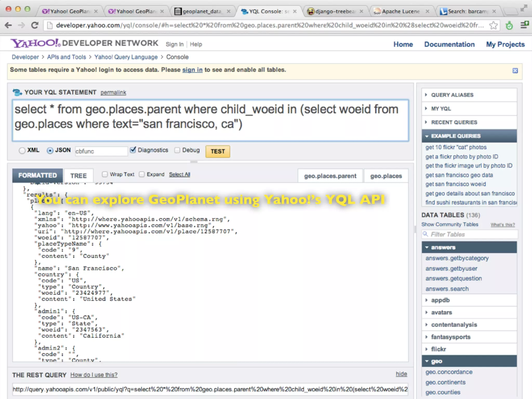This screenshot has width=532, height=399.
Task: Click the browser forward arrow
Action: click(21, 25)
